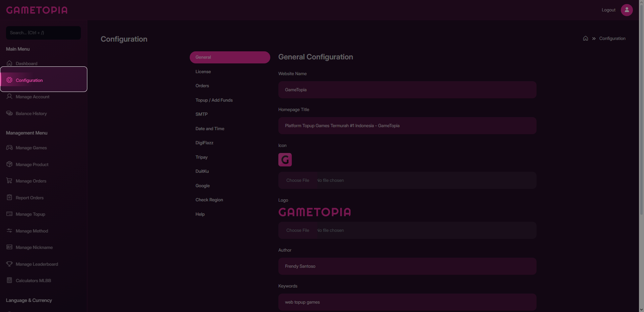Choose File for the Logo upload
The width and height of the screenshot is (644, 312).
[298, 230]
